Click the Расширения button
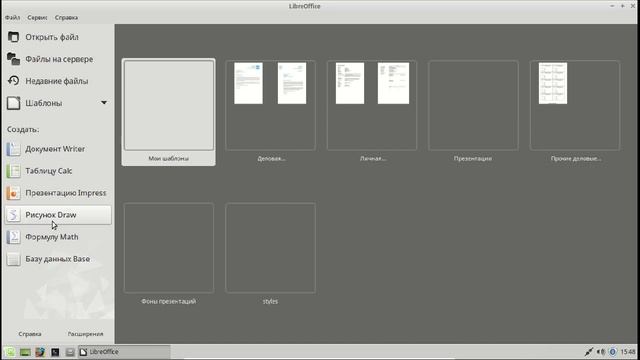 pyautogui.click(x=85, y=334)
